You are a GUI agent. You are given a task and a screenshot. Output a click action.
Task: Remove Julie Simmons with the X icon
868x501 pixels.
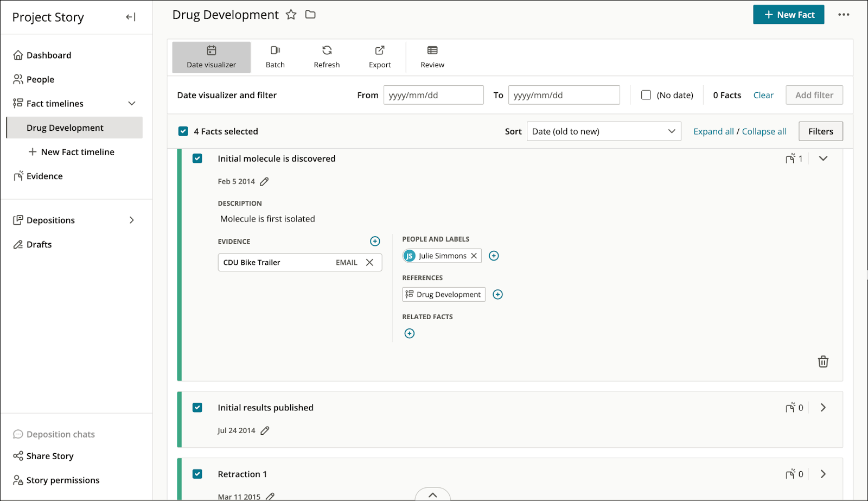[x=474, y=255]
